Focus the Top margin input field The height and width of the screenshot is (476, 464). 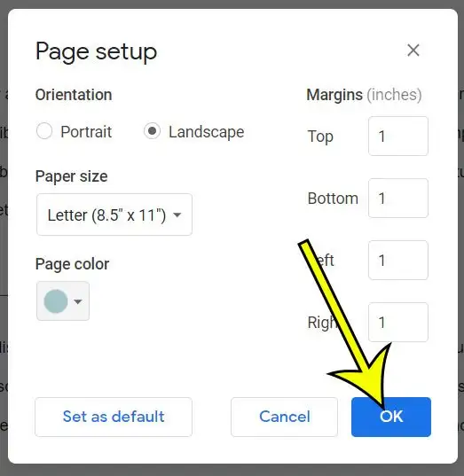click(398, 136)
